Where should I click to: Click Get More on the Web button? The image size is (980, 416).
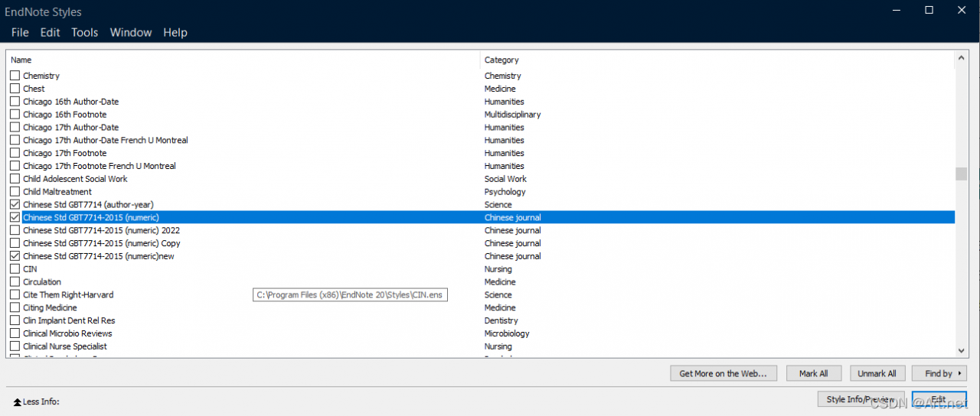(x=724, y=373)
